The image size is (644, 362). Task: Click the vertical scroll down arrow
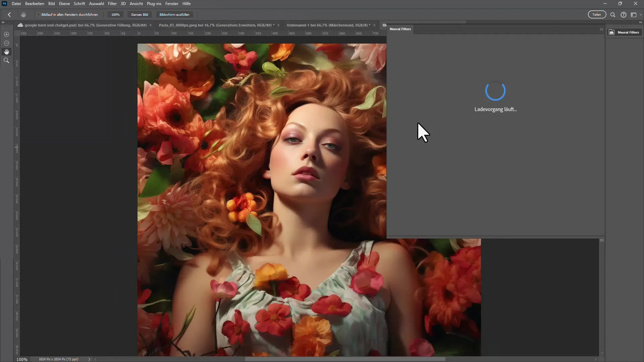pos(602,353)
